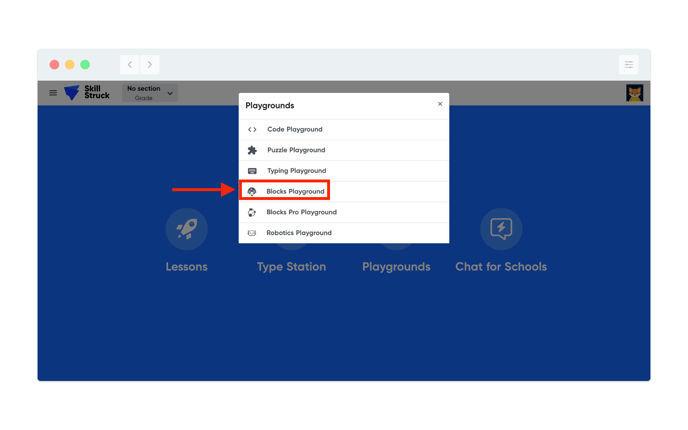Go back using the browser back arrow
Screen dimensions: 688x430
pyautogui.click(x=130, y=65)
